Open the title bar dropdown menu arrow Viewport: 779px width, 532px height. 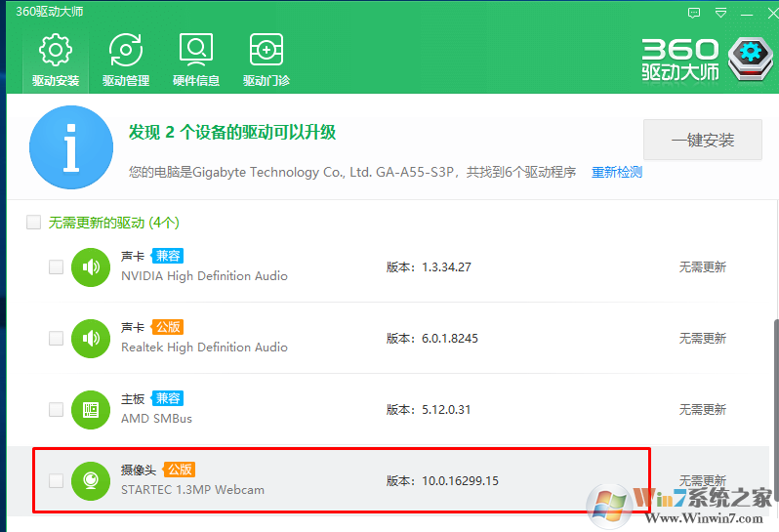tap(720, 13)
